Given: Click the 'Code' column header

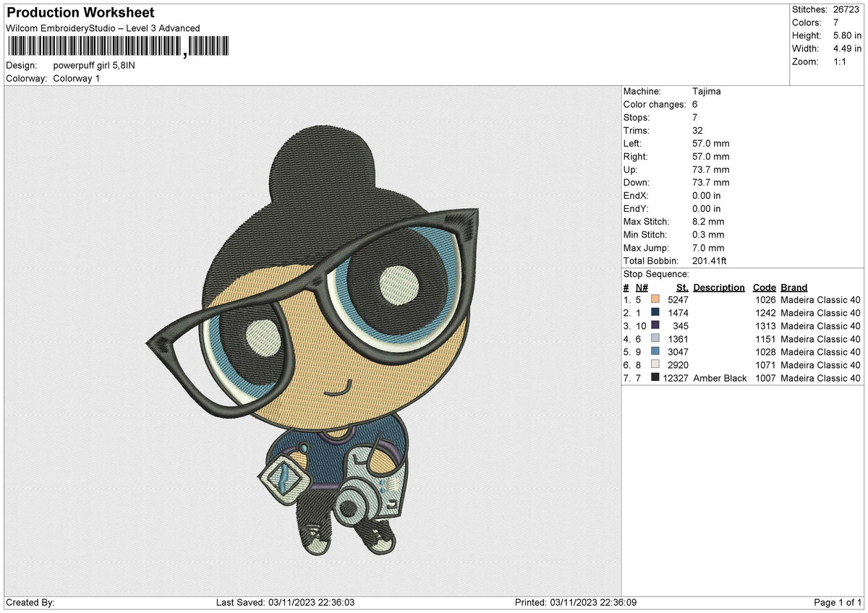Looking at the screenshot, I should [765, 287].
